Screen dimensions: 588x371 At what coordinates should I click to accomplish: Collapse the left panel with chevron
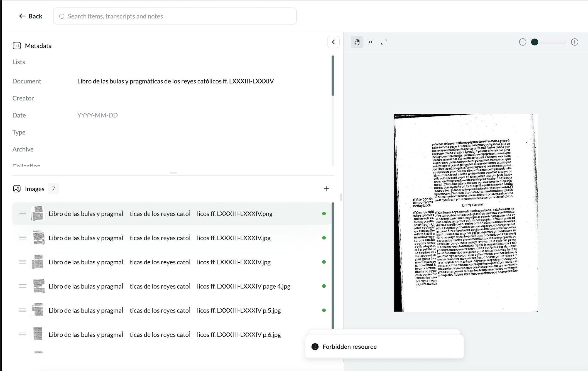pyautogui.click(x=333, y=42)
